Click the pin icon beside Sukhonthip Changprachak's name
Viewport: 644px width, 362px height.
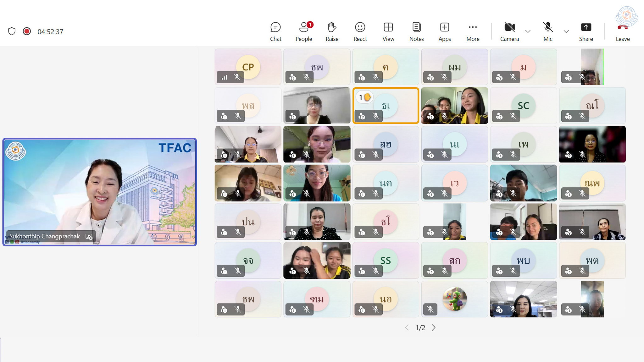pyautogui.click(x=89, y=237)
